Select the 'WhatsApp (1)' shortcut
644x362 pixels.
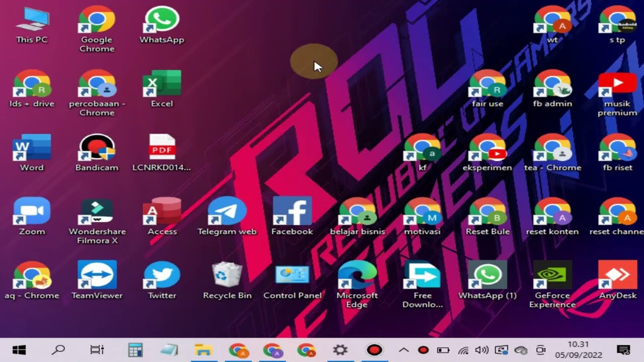pyautogui.click(x=488, y=281)
